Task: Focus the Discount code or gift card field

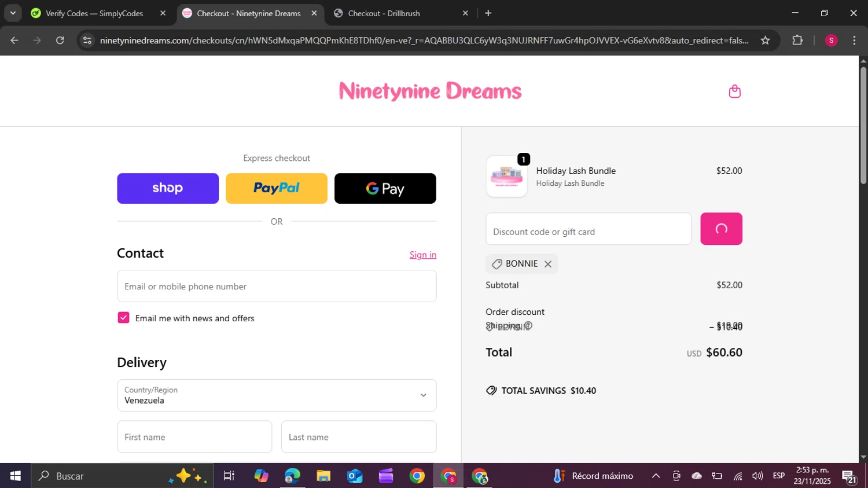Action: pyautogui.click(x=589, y=229)
